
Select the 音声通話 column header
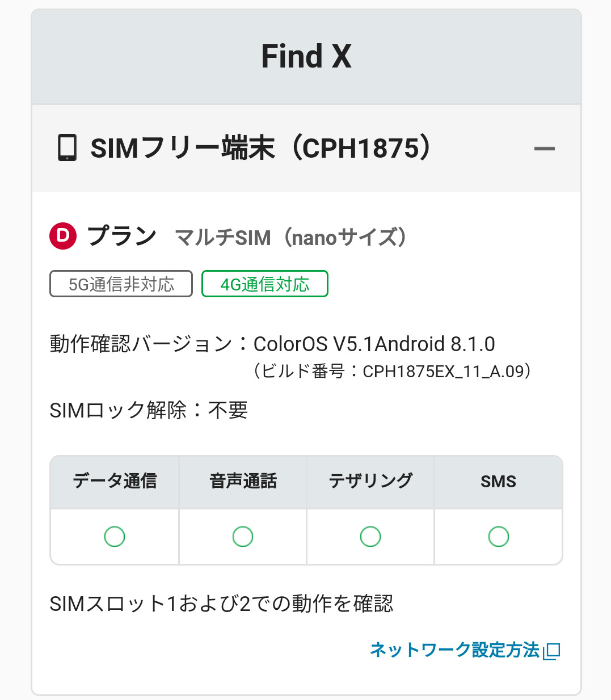243,481
